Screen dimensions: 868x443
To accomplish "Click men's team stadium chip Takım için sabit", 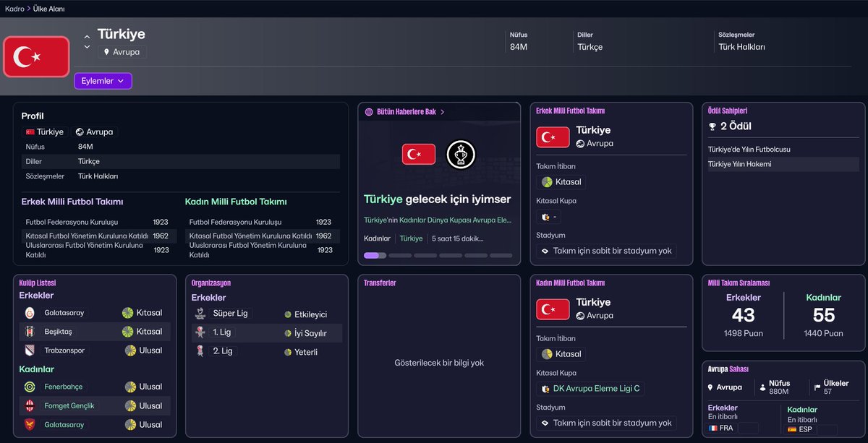I will pyautogui.click(x=607, y=251).
